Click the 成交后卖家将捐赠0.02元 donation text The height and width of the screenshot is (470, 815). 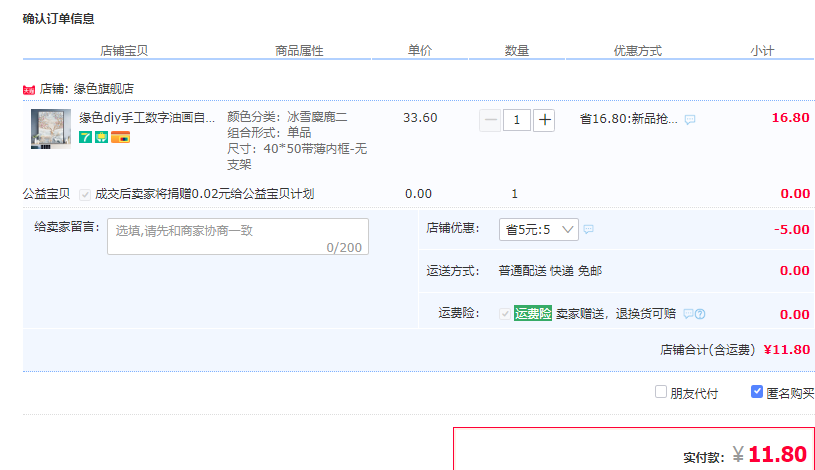coord(204,194)
